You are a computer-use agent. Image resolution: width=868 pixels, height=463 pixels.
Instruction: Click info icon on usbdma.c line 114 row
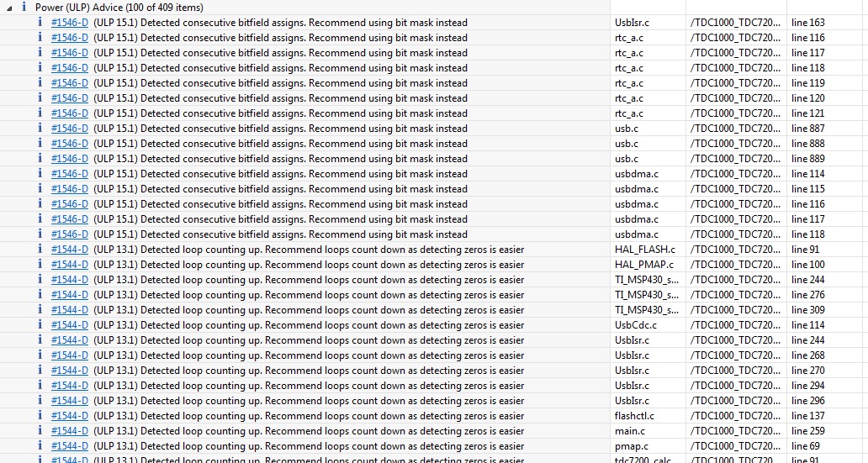(x=40, y=174)
